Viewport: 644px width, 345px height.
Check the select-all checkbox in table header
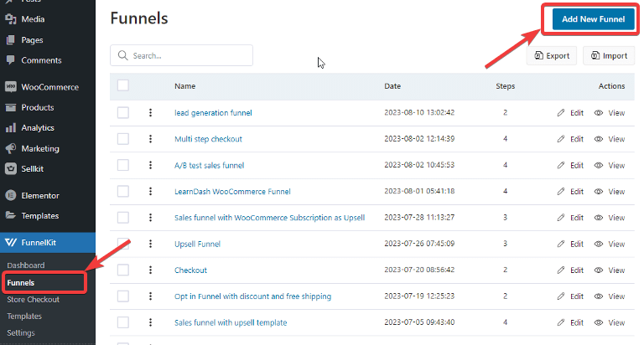(x=123, y=85)
